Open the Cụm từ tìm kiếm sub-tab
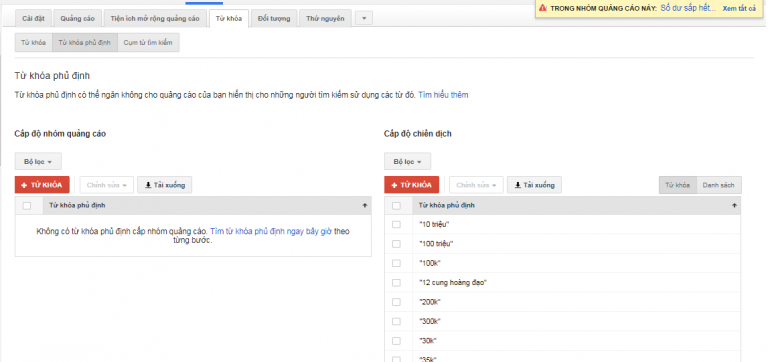The image size is (768, 362). [148, 43]
